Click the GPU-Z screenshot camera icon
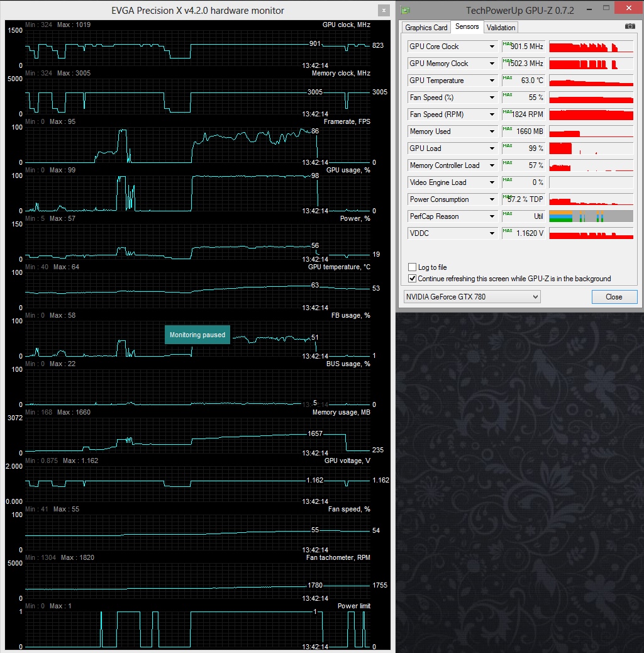Screen dimensions: 644x653 click(x=630, y=26)
